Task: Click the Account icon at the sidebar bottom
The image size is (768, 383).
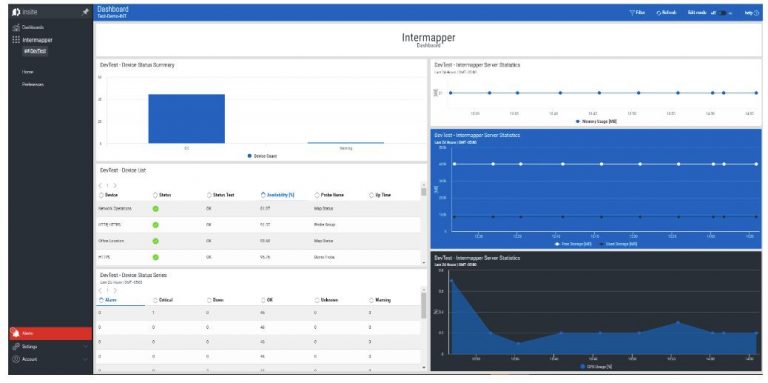Action: click(x=16, y=359)
